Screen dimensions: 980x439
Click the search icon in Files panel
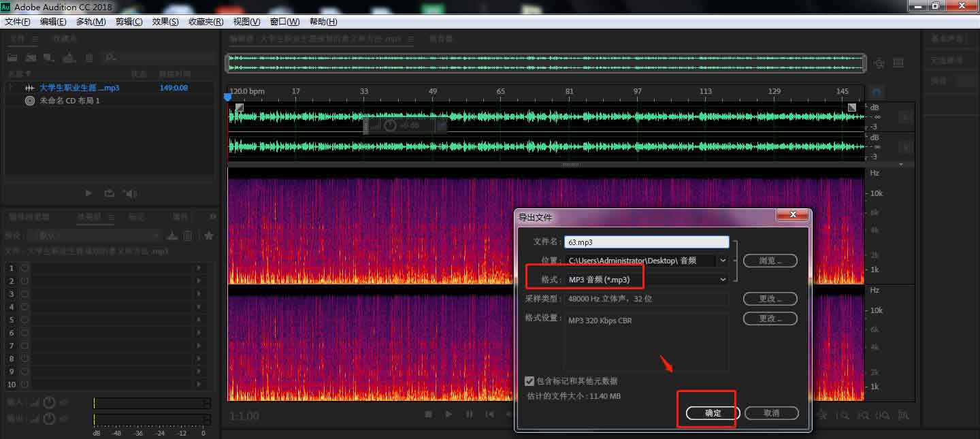coord(110,58)
